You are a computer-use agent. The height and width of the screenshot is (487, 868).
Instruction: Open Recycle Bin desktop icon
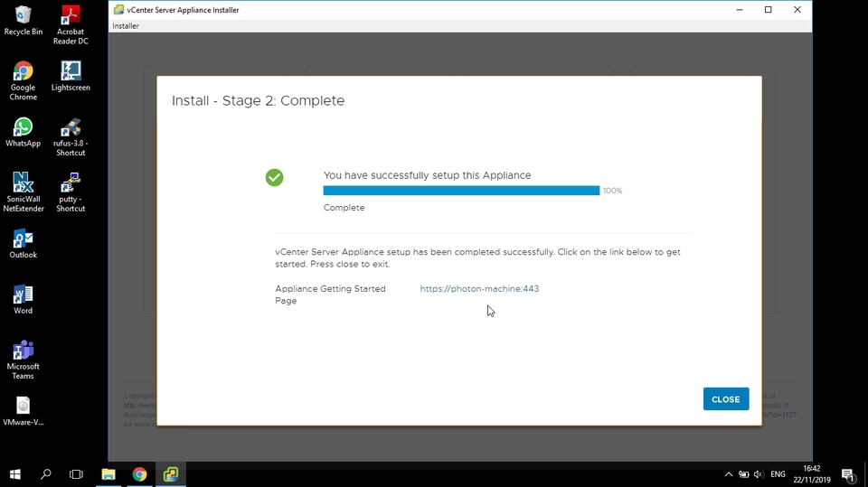click(24, 21)
